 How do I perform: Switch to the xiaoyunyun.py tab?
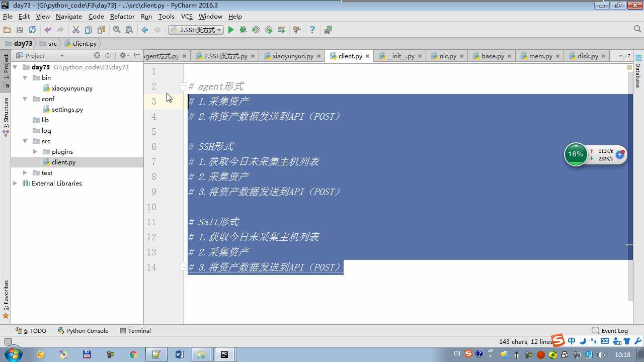(x=292, y=56)
